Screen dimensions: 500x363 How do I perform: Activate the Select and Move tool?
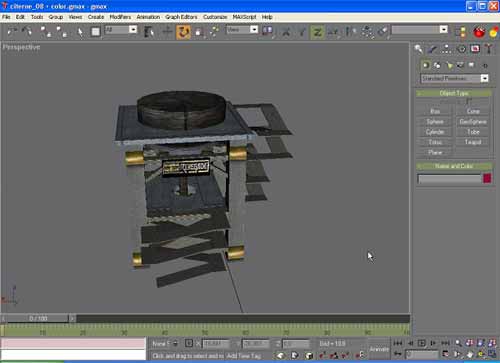167,32
